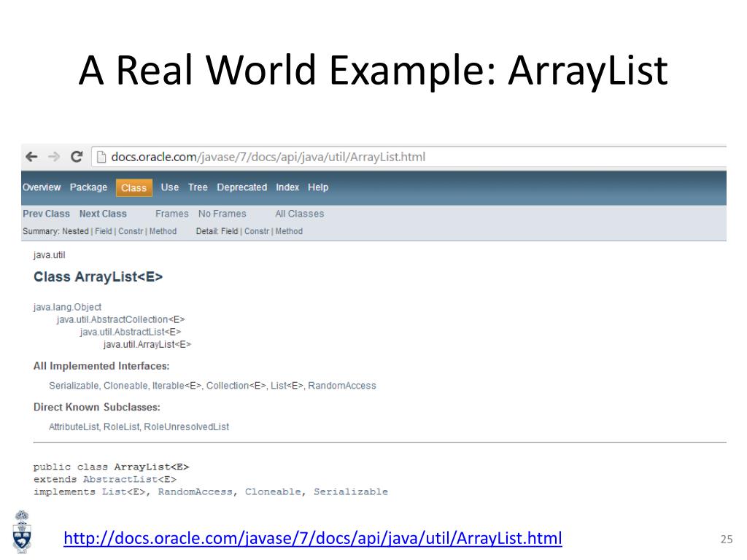Jump to Summary Nested section
Image resolution: width=747 pixels, height=560 pixels.
76,231
